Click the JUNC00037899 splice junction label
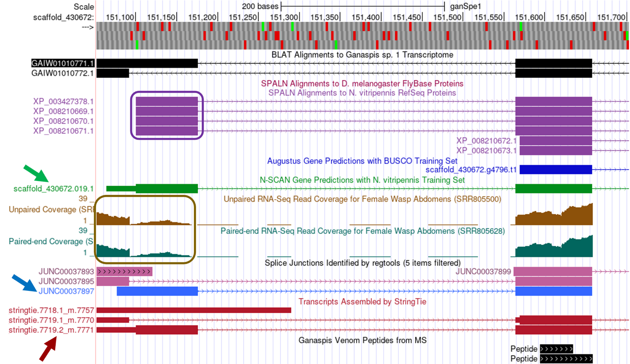630x364 pixels. coord(484,272)
